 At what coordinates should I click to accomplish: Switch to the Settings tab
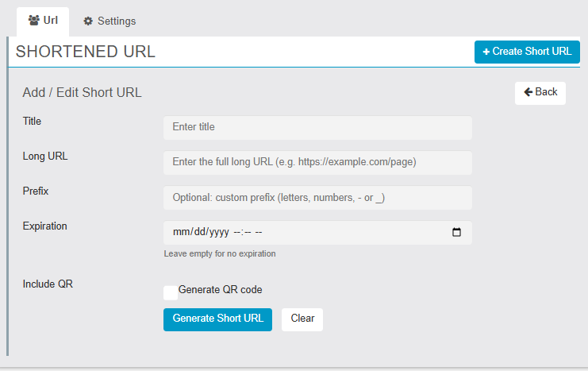tap(109, 21)
